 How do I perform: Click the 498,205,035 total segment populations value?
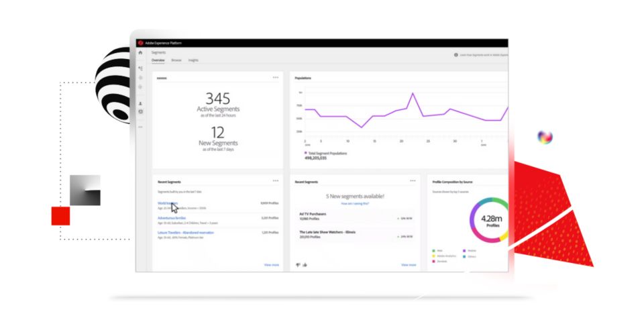[x=315, y=158]
